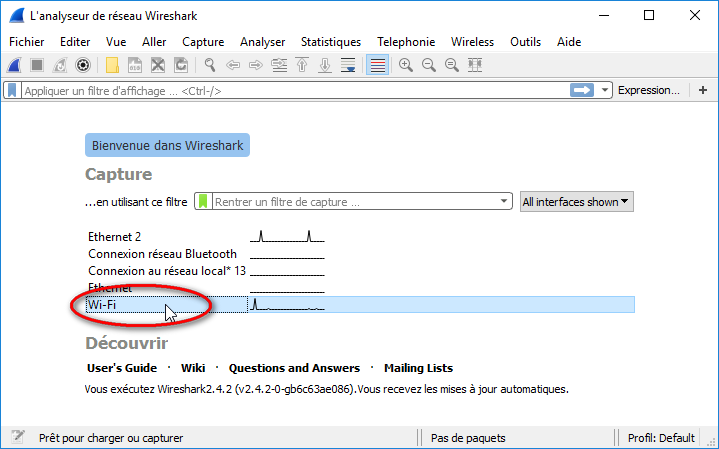719x449 pixels.
Task: Open the Mailing Lists link
Action: pos(418,368)
